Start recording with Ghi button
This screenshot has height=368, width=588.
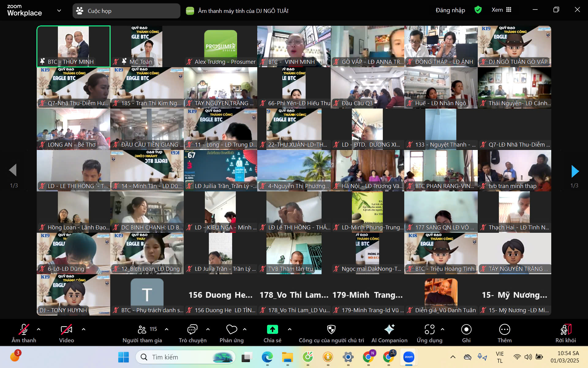[466, 330]
